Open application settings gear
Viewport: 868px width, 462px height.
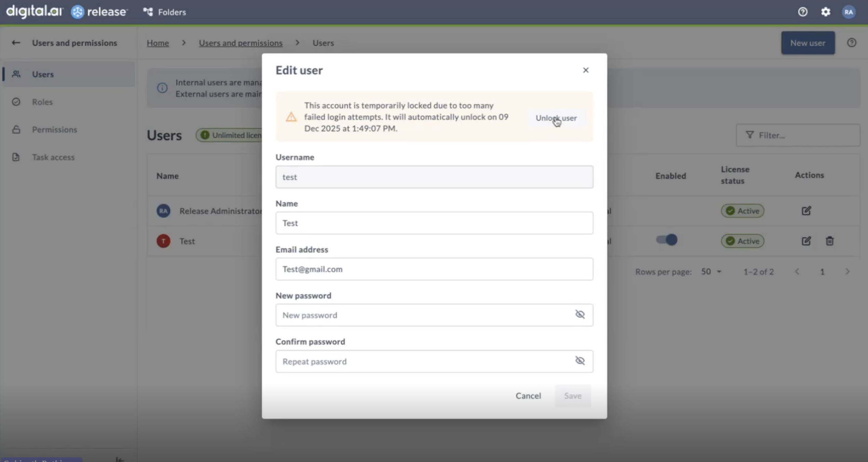pyautogui.click(x=826, y=12)
